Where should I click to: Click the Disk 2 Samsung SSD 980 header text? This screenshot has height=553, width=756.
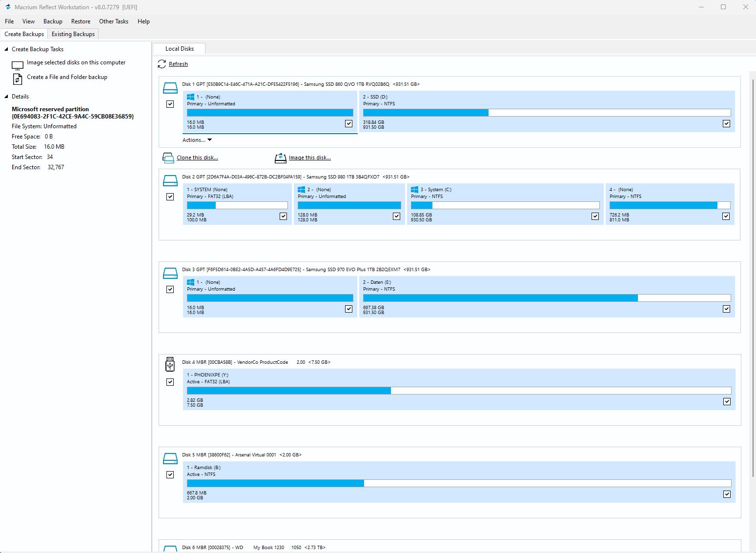(296, 177)
